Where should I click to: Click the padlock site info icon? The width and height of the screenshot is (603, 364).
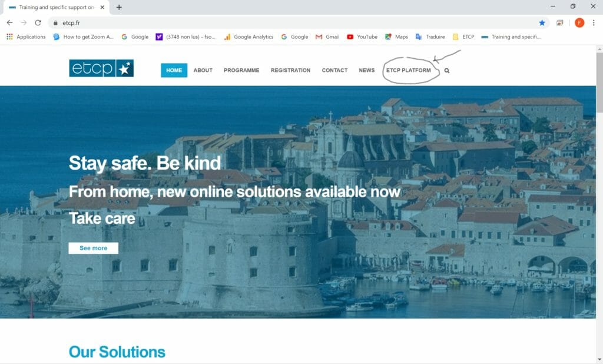click(x=55, y=23)
